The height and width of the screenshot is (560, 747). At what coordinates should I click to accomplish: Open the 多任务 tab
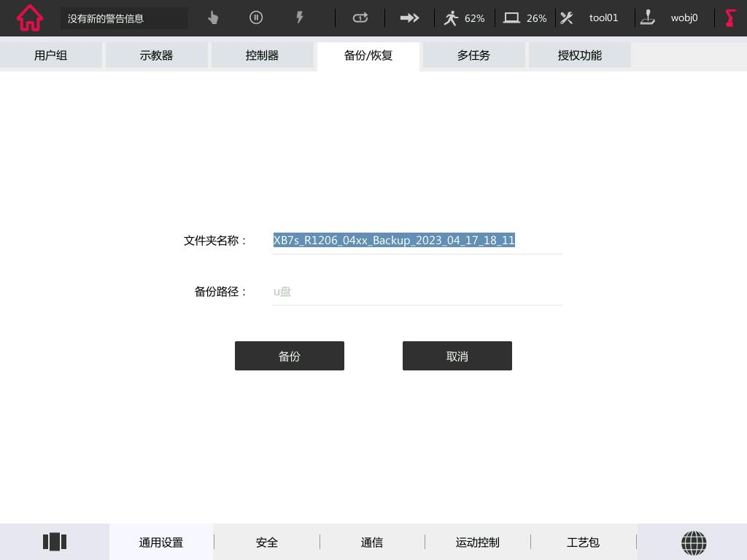click(474, 55)
